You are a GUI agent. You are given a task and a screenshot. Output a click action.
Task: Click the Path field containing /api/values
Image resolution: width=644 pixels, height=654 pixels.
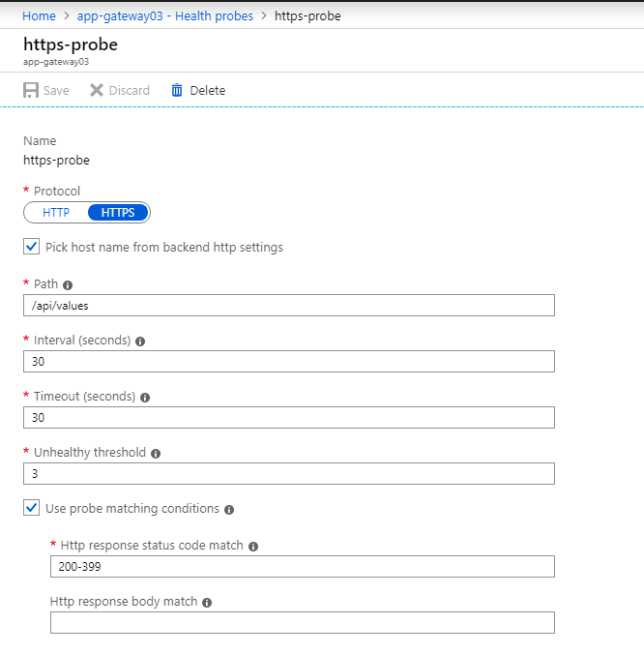tap(289, 306)
